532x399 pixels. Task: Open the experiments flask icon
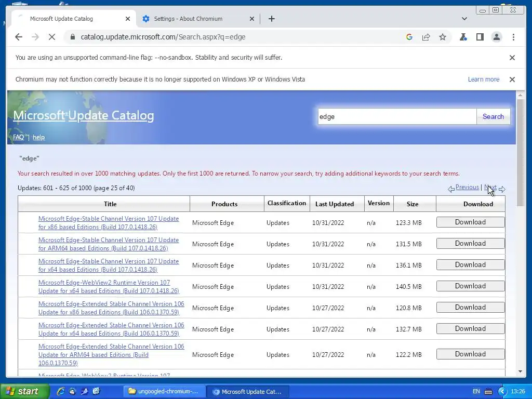[x=463, y=37]
